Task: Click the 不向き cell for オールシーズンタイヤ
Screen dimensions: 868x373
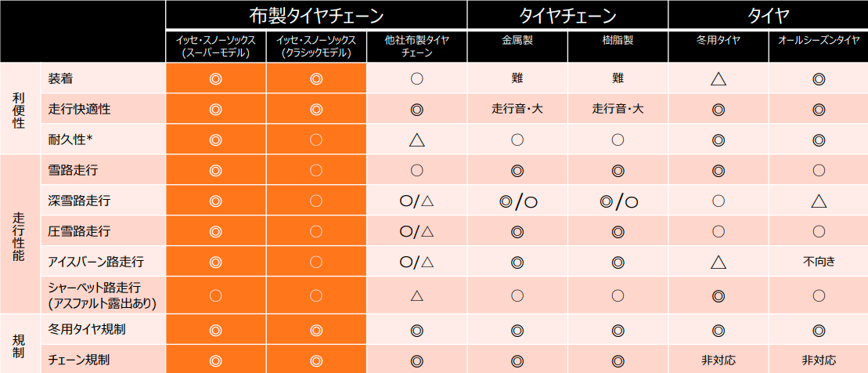Action: (819, 263)
